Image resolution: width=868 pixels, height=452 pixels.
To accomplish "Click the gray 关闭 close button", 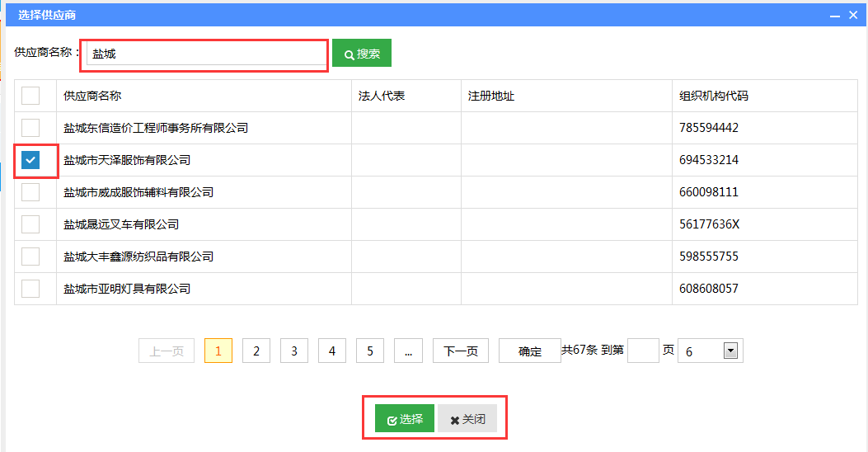I will pyautogui.click(x=467, y=418).
